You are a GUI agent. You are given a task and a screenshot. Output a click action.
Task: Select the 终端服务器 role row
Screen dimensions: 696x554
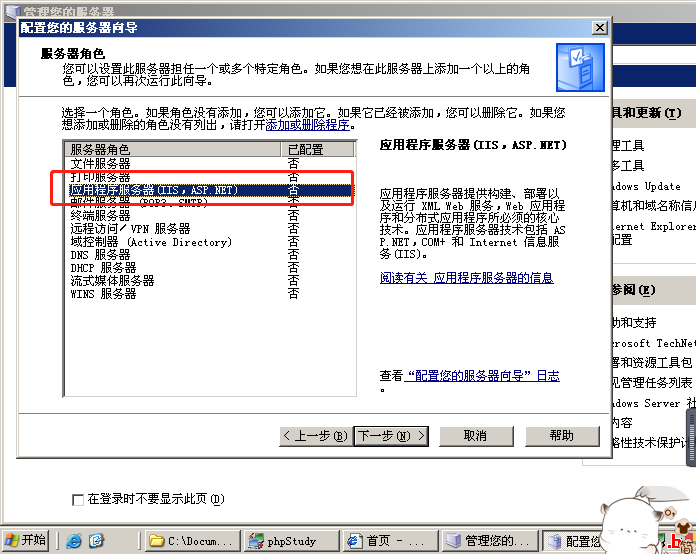[210, 216]
